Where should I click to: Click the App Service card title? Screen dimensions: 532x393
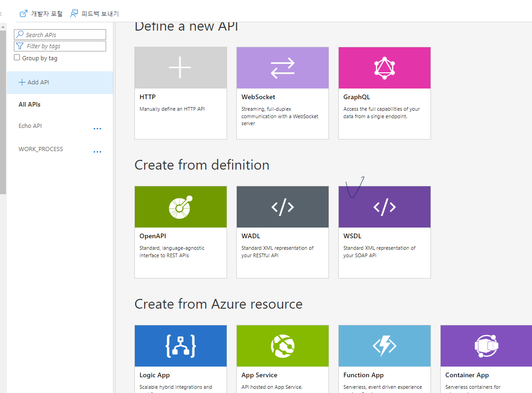click(259, 375)
